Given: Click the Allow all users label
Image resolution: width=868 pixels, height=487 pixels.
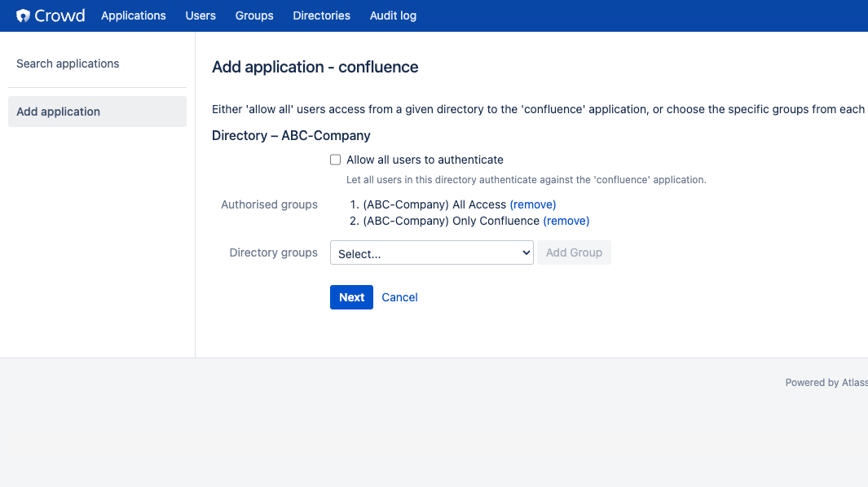Looking at the screenshot, I should pos(425,160).
